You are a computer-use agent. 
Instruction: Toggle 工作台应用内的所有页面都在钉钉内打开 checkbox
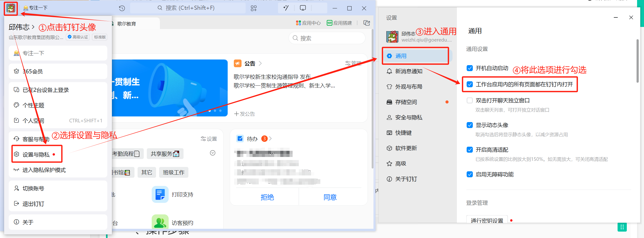click(470, 84)
